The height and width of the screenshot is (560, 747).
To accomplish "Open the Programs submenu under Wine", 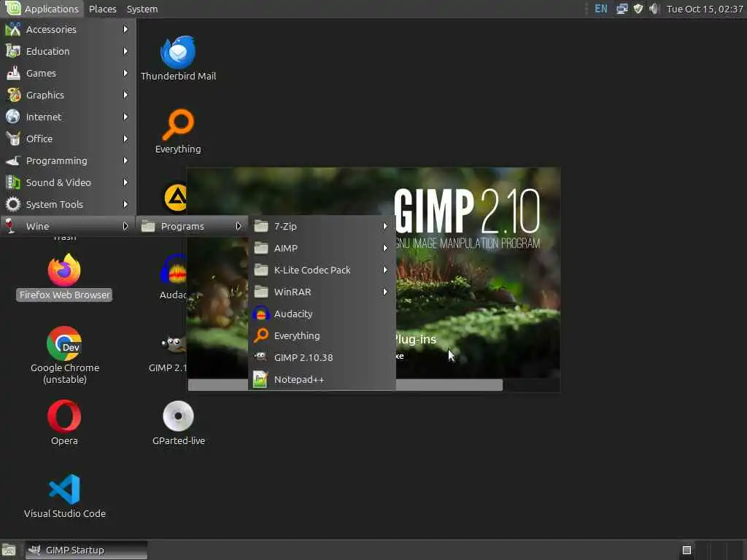I will point(192,226).
